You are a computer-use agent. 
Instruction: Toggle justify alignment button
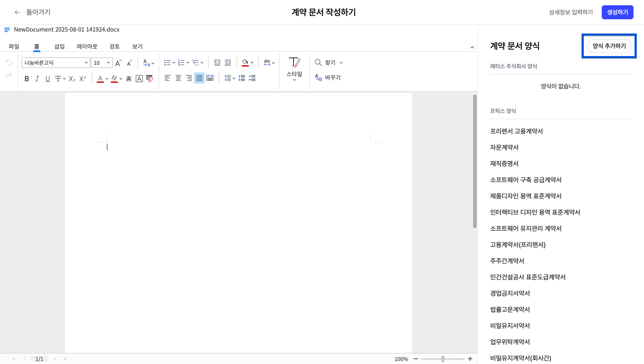point(199,78)
